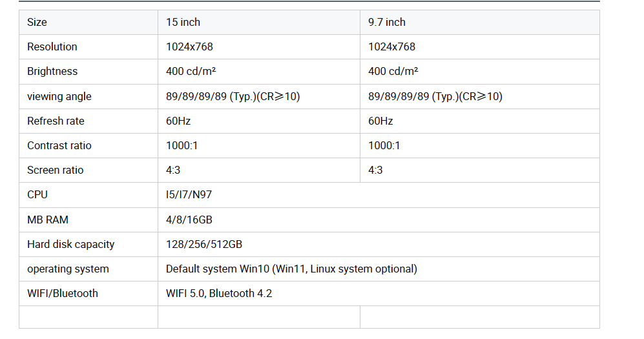Click the "Screen ratio" row label
Image resolution: width=644 pixels, height=339 pixels.
click(55, 170)
